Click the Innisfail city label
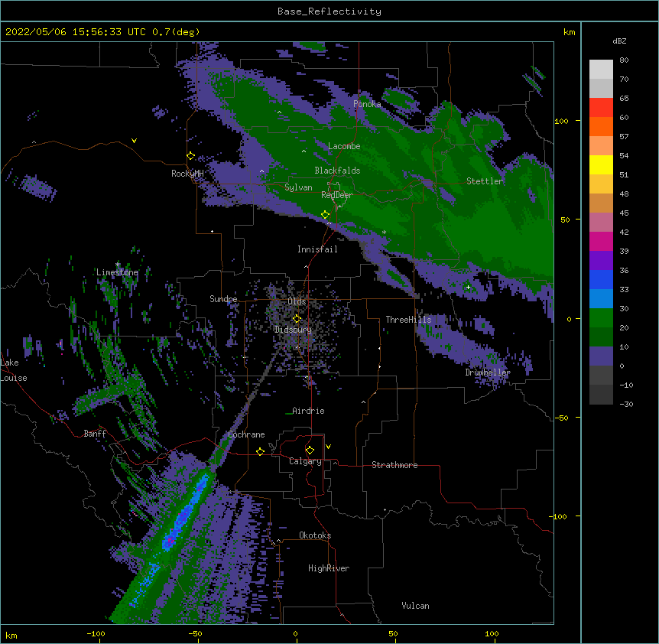The image size is (659, 644). (x=317, y=249)
